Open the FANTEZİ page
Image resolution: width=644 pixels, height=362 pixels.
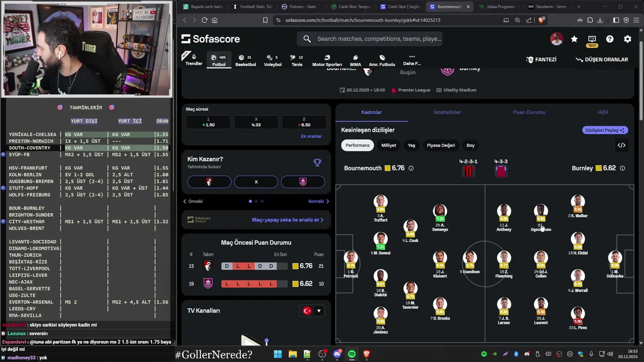pos(541,59)
